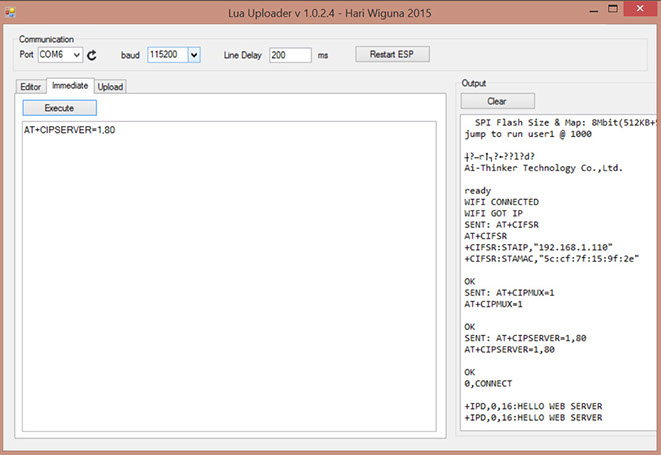The height and width of the screenshot is (455, 661).
Task: Select the Immediate tab
Action: 70,86
